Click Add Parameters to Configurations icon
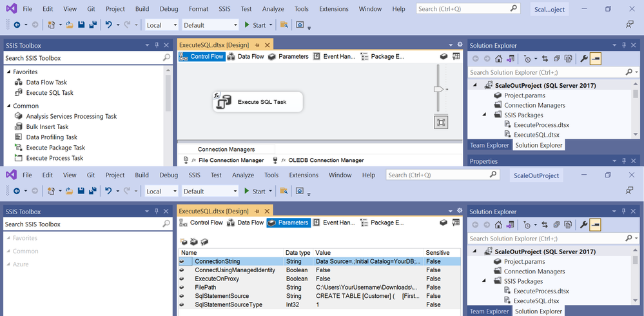Viewport: 644px width, 316px height. pos(204,242)
